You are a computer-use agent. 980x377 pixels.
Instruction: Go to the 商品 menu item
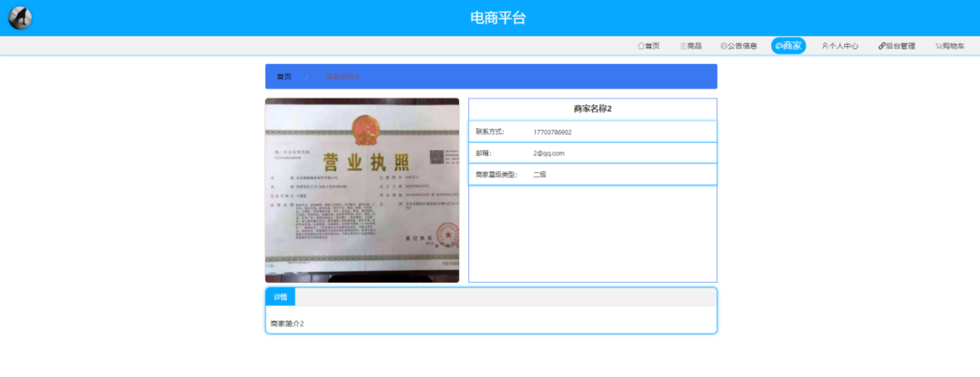pyautogui.click(x=690, y=46)
